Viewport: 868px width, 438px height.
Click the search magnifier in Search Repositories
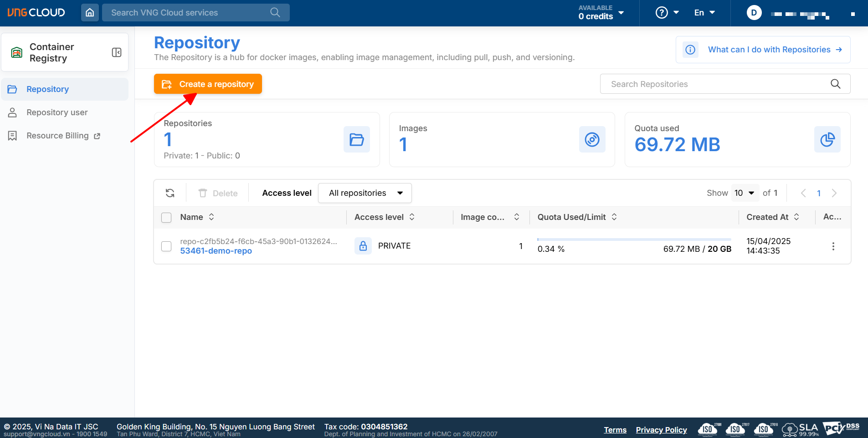835,84
